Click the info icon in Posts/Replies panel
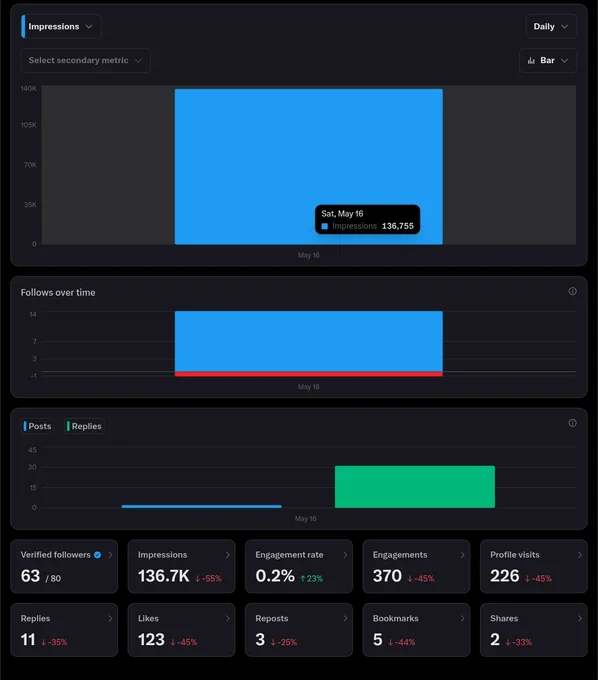598x680 pixels. (572, 423)
